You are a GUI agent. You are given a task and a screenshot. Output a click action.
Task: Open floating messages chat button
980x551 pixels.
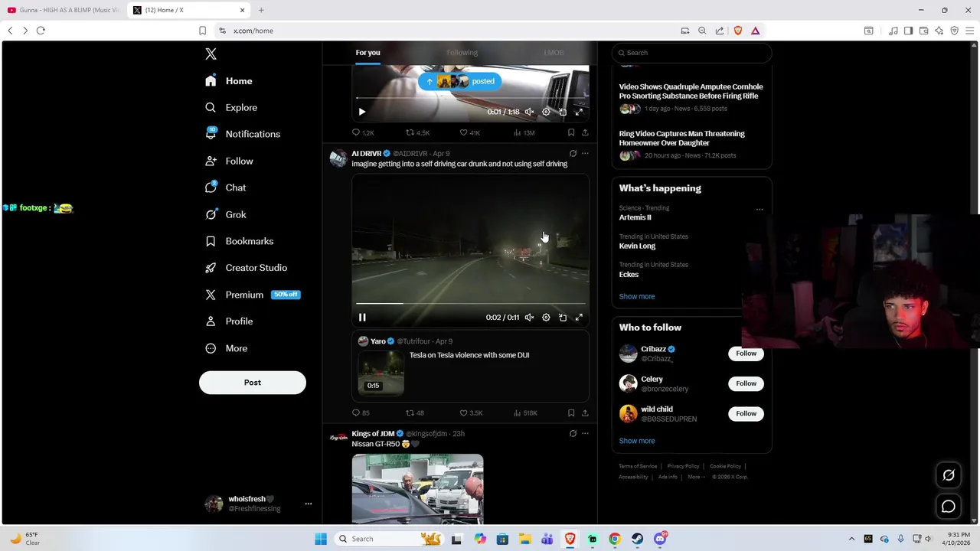949,507
